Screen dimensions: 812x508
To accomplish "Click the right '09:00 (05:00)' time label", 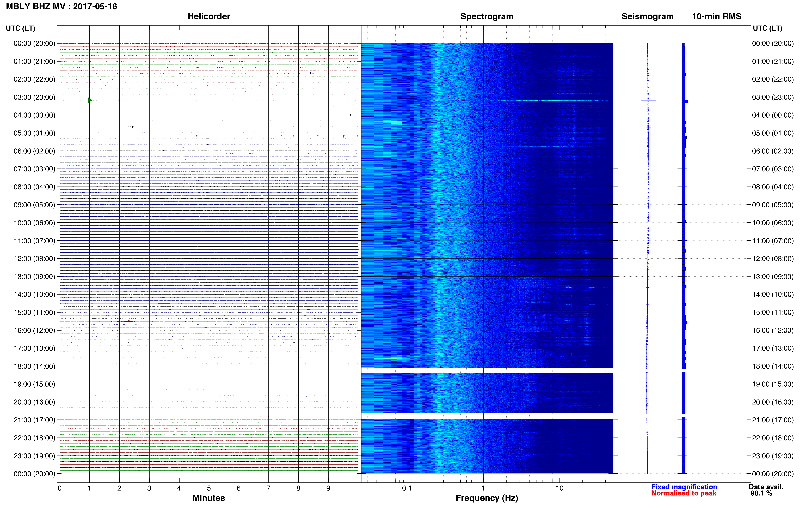I will pos(773,205).
